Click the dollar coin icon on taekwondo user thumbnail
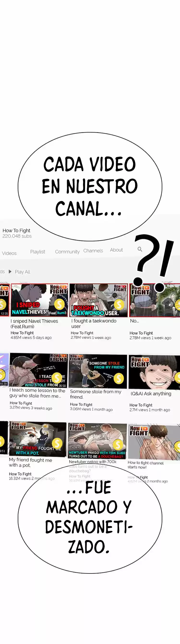The width and height of the screenshot is (180, 644). (119, 305)
